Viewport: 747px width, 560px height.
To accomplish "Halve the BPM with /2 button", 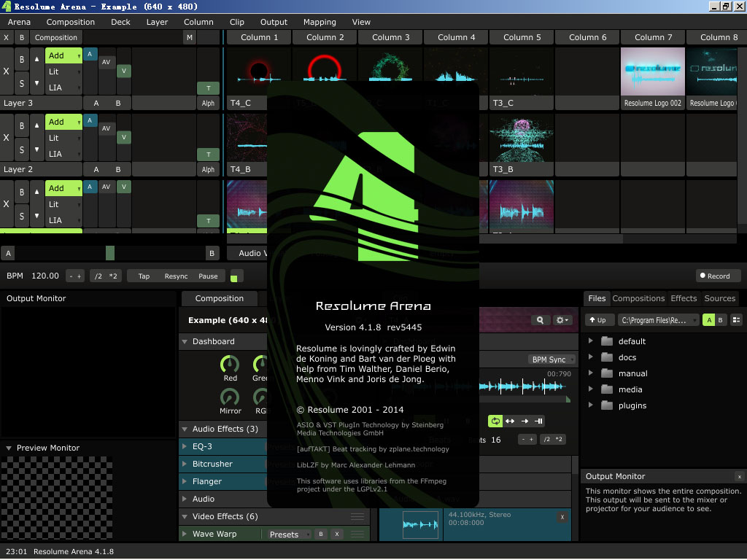I will click(98, 276).
